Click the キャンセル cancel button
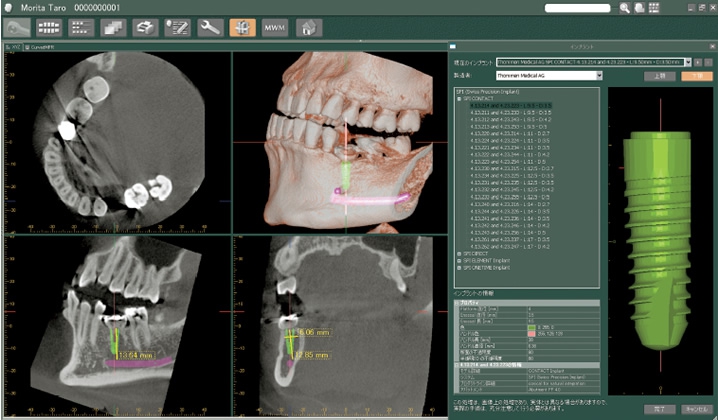The width and height of the screenshot is (718, 420). pos(691,409)
